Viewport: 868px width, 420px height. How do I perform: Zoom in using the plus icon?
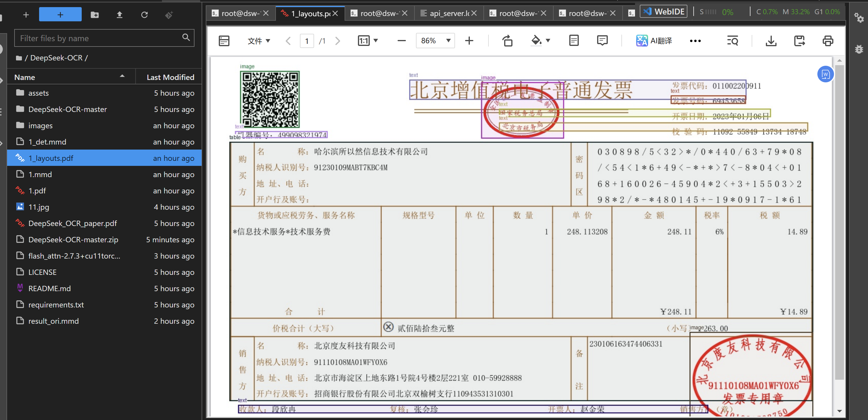(x=469, y=41)
